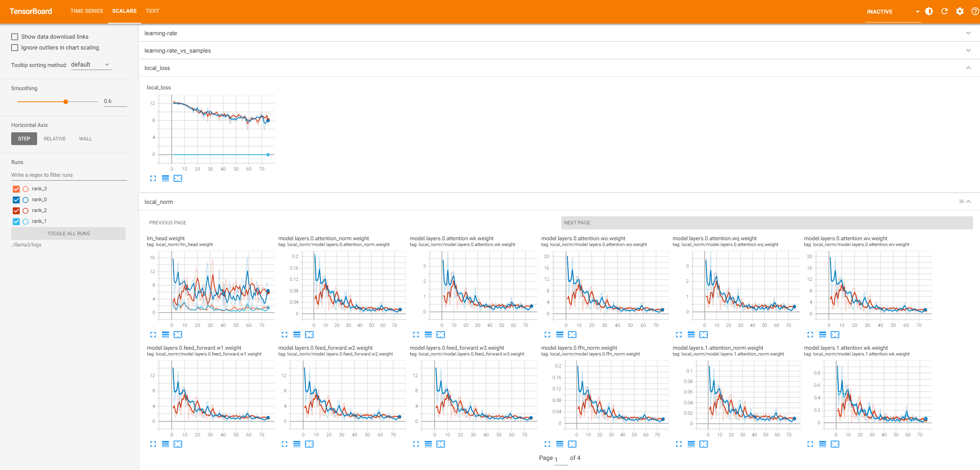Toggle y-axis log scale on local_loss chart
Viewport: 980px width, 470px height.
point(165,178)
